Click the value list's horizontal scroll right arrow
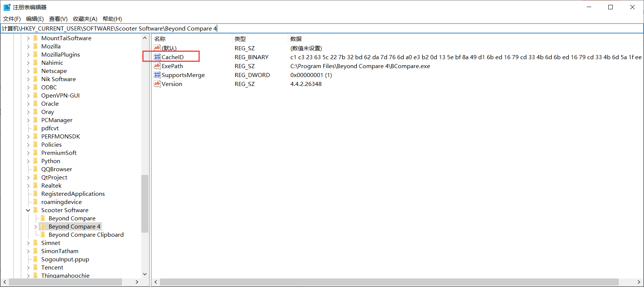Screen dimensions: 644x287 tap(639, 282)
